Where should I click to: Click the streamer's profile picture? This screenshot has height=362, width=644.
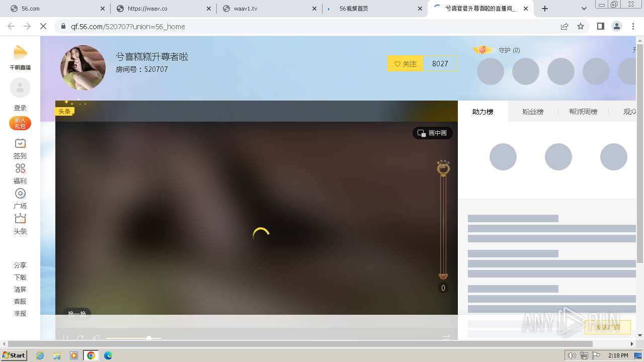tap(83, 68)
